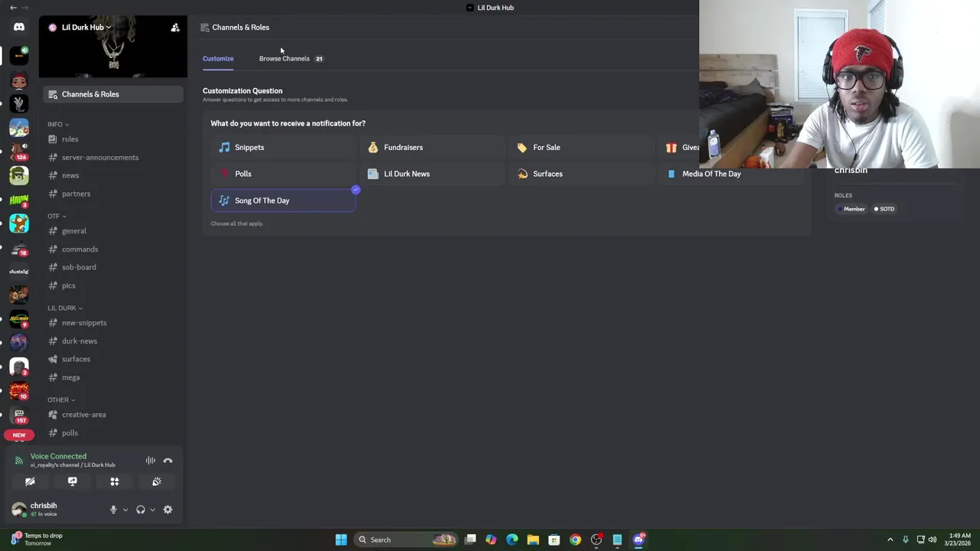Screen dimensions: 980x551
Task: Click the taskbar Search box
Action: [407, 540]
